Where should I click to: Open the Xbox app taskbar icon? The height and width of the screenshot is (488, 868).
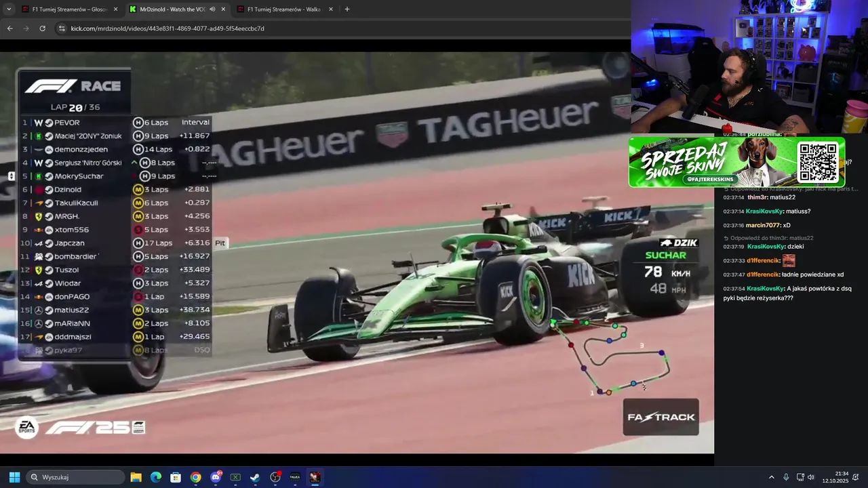pyautogui.click(x=235, y=477)
